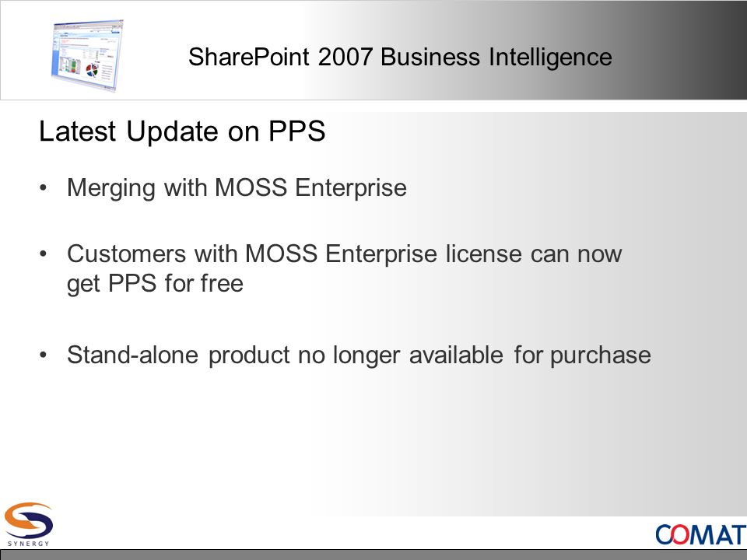Click the gray footer bar at bottom
The image size is (747, 560).
(x=373, y=555)
